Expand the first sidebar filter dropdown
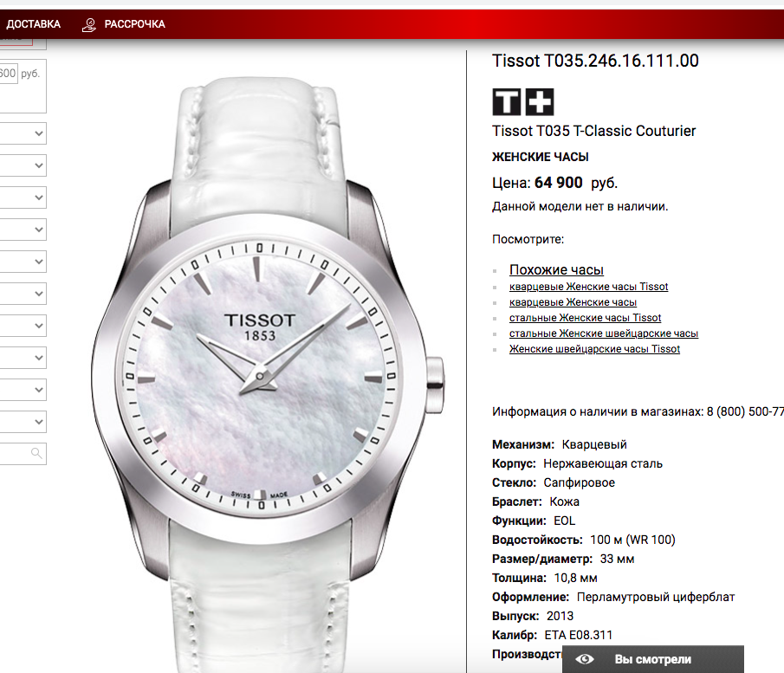Image resolution: width=784 pixels, height=673 pixels. click(x=23, y=133)
